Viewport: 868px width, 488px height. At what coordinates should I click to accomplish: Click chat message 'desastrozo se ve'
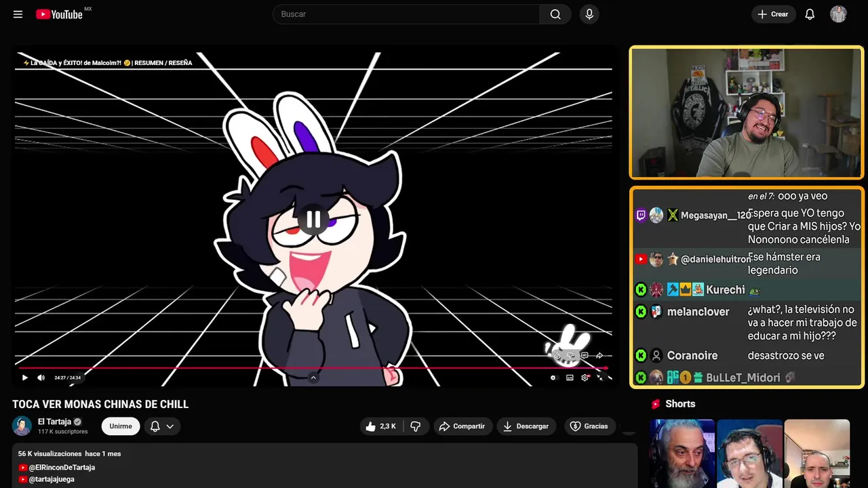(x=786, y=355)
